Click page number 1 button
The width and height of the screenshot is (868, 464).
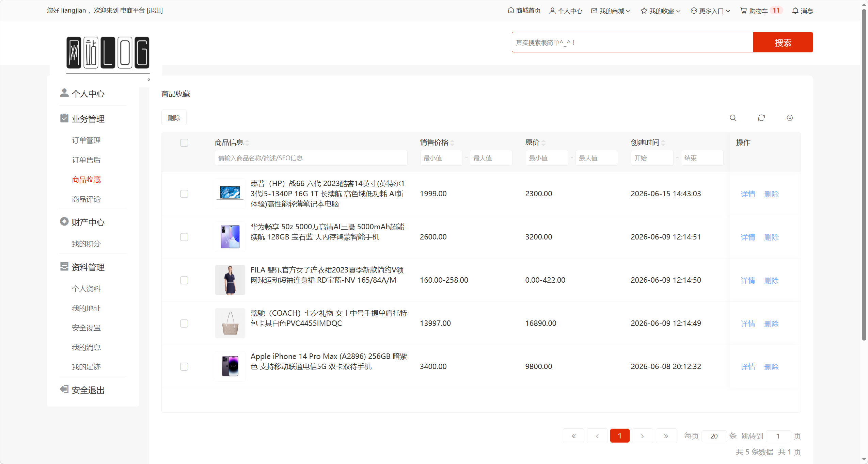tap(620, 436)
